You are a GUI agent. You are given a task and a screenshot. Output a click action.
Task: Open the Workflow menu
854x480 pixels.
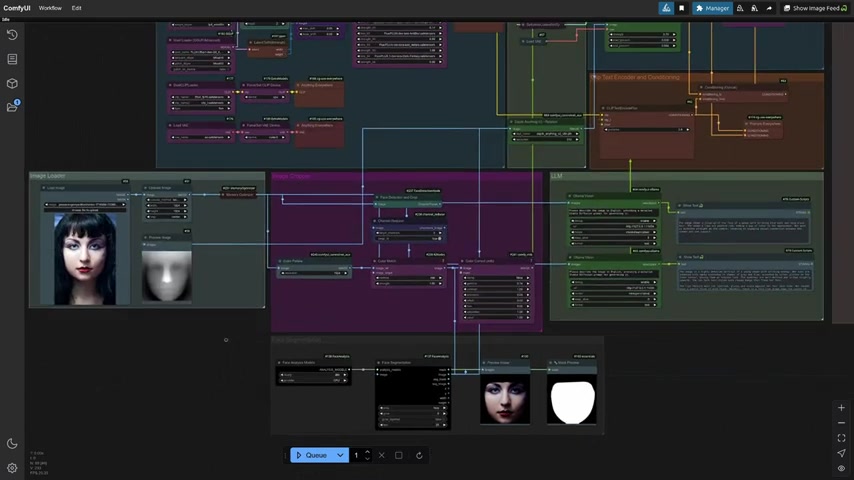click(50, 8)
